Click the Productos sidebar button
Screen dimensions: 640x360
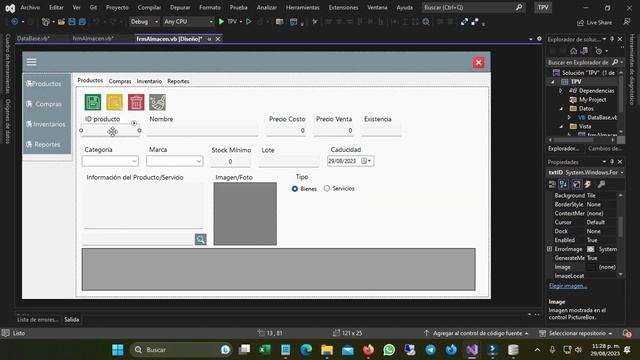[x=47, y=84]
